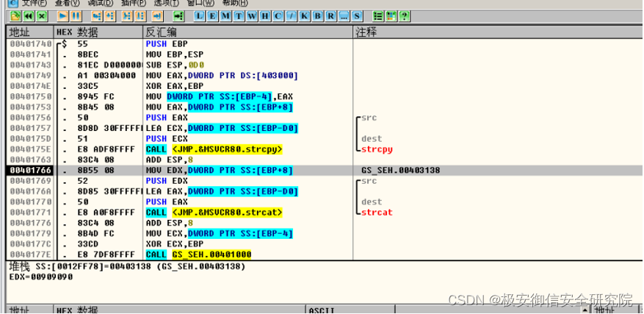Select the CALL GS_SEH.00401000 instruction
This screenshot has height=314, width=644.
point(199,254)
